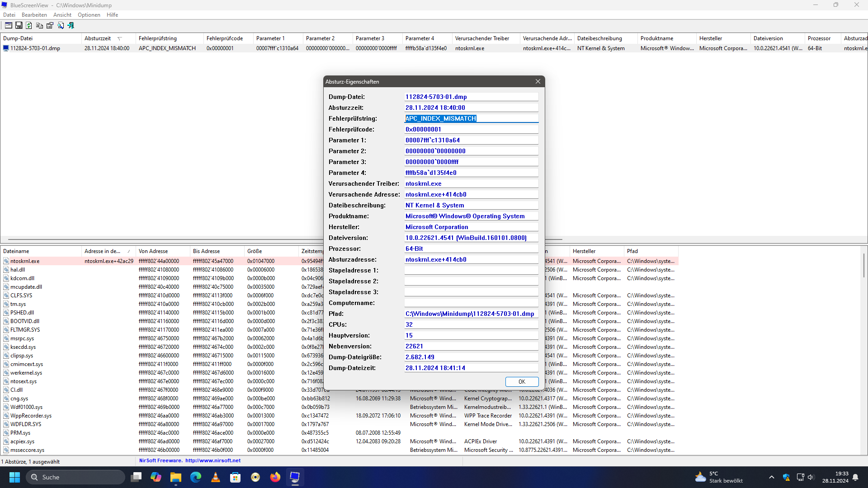Viewport: 868px width, 488px height.
Task: Open the Hilfe menu
Action: [x=112, y=15]
